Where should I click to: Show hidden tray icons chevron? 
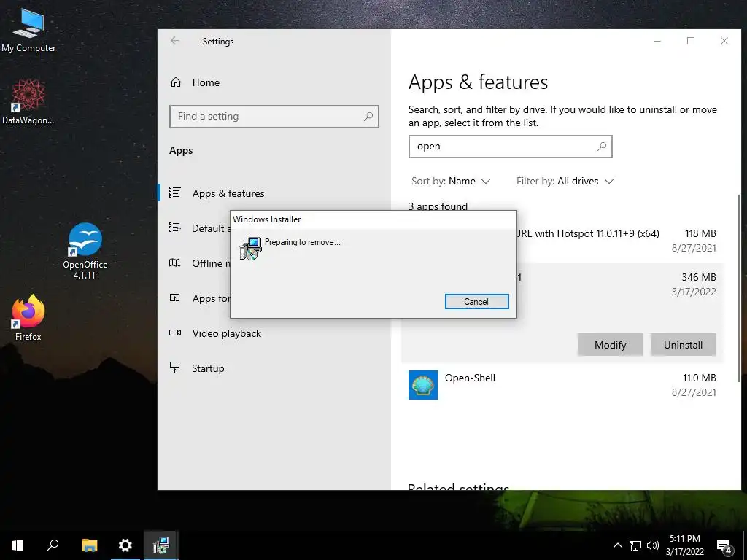pos(617,545)
